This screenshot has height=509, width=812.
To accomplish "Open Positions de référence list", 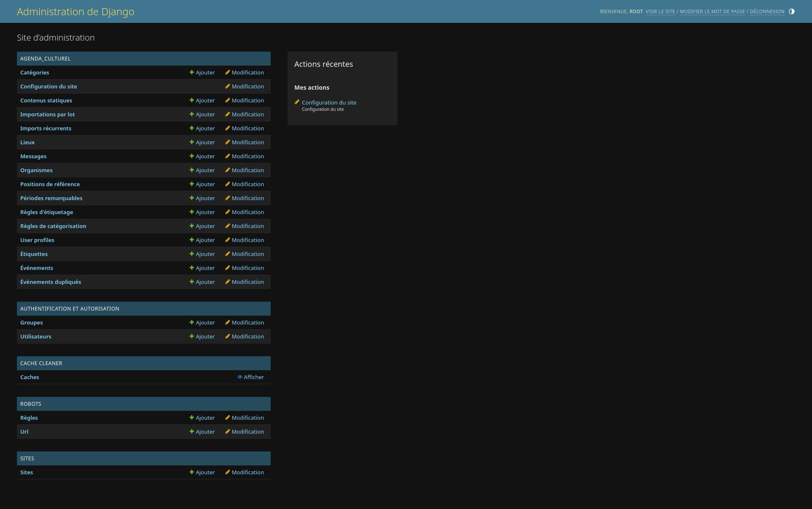I will (50, 184).
